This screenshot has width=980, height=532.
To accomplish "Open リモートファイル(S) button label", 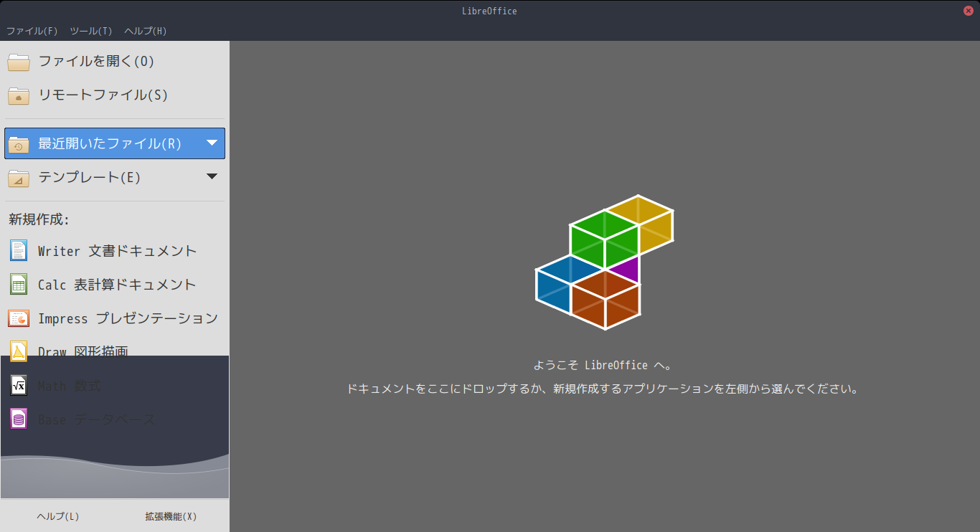I will pyautogui.click(x=103, y=95).
